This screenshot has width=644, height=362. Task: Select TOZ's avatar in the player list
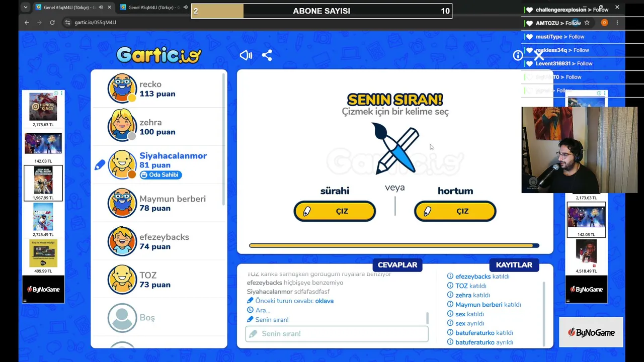122,280
